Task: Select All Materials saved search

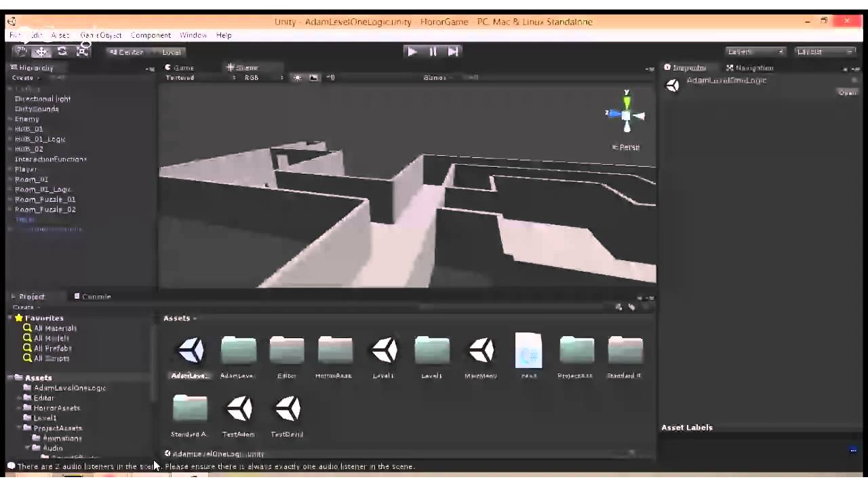Action: [50, 328]
